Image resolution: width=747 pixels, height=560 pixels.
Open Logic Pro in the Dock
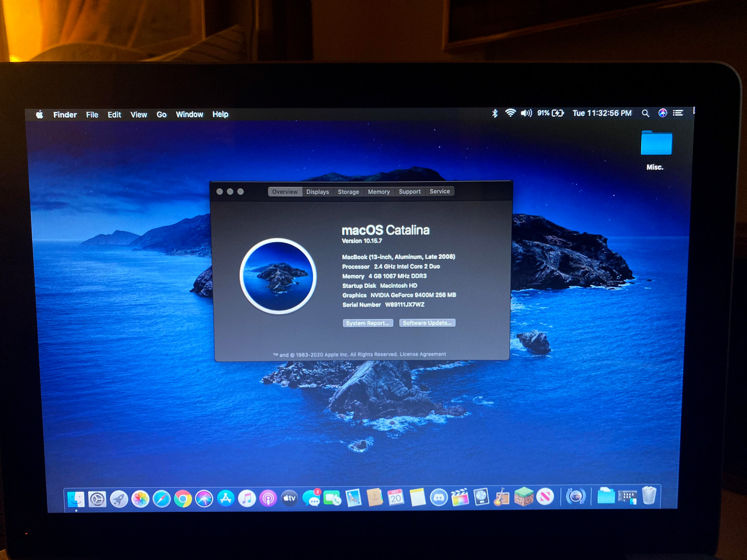[x=481, y=497]
